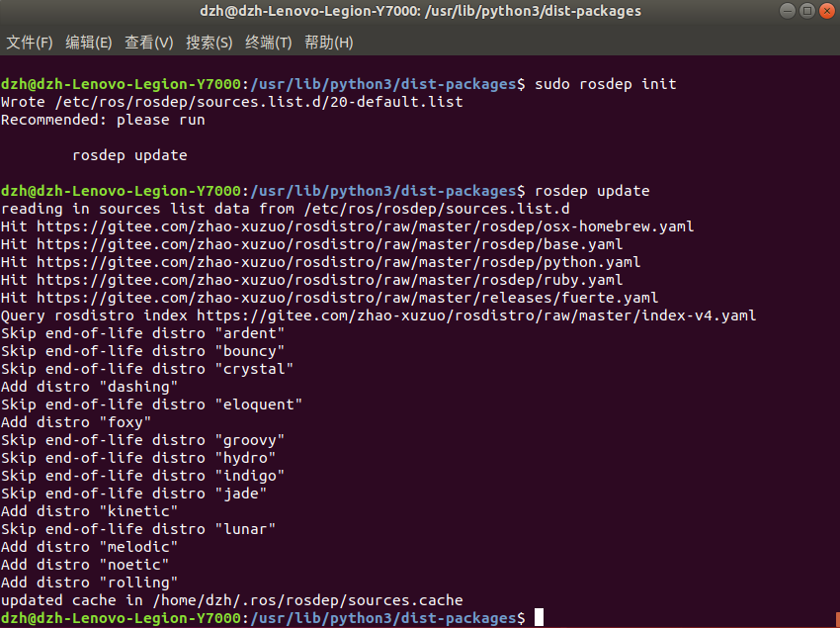Click 'Add distro "melodic"' line
The height and width of the screenshot is (628, 840).
pos(90,547)
